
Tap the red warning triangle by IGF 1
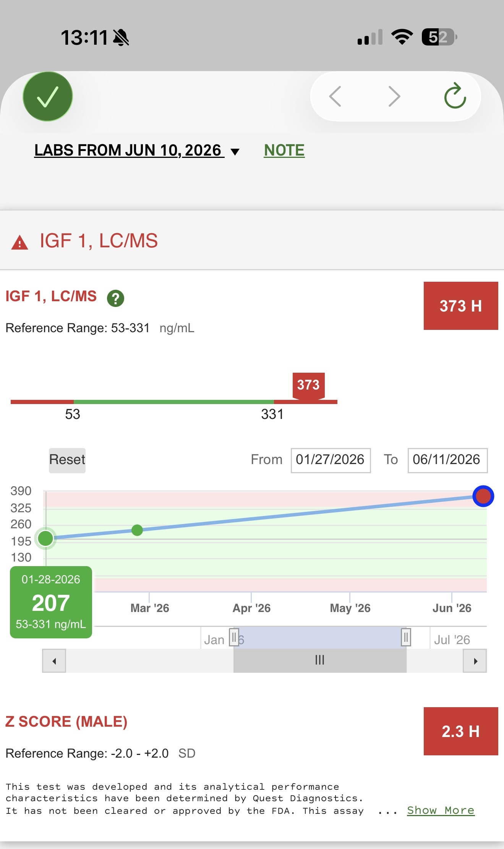pyautogui.click(x=19, y=243)
